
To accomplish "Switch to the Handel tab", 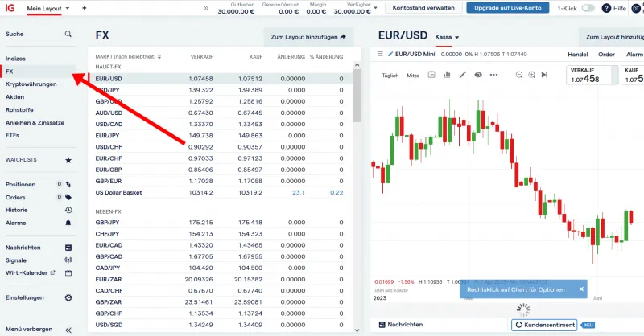I will coord(577,54).
